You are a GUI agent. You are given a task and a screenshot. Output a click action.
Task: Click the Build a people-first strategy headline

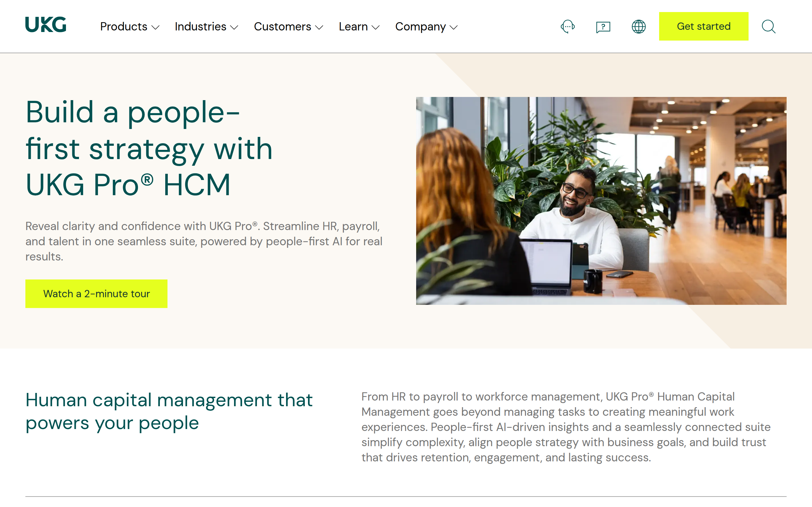(149, 148)
